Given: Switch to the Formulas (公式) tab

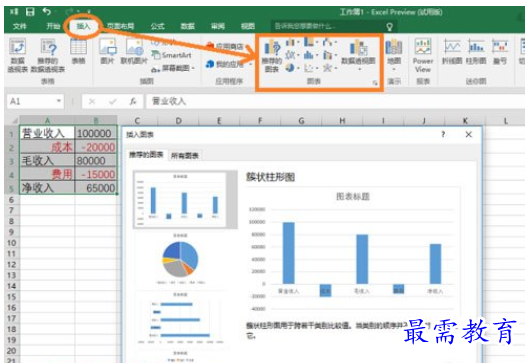Looking at the screenshot, I should click(x=157, y=26).
